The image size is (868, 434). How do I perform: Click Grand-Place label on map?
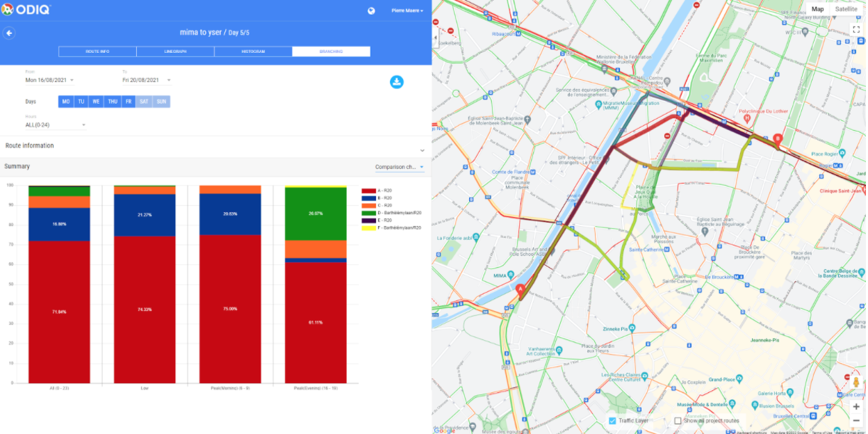(723, 380)
